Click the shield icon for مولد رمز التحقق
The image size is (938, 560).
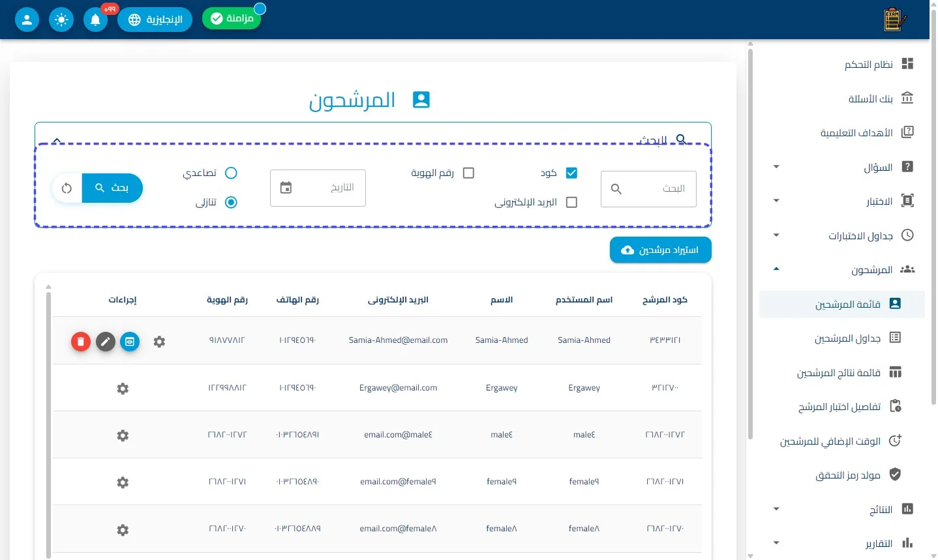(895, 475)
